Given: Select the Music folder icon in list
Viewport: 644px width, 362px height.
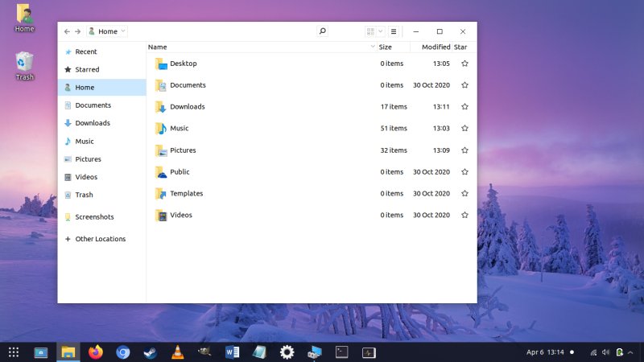Looking at the screenshot, I should click(x=161, y=128).
